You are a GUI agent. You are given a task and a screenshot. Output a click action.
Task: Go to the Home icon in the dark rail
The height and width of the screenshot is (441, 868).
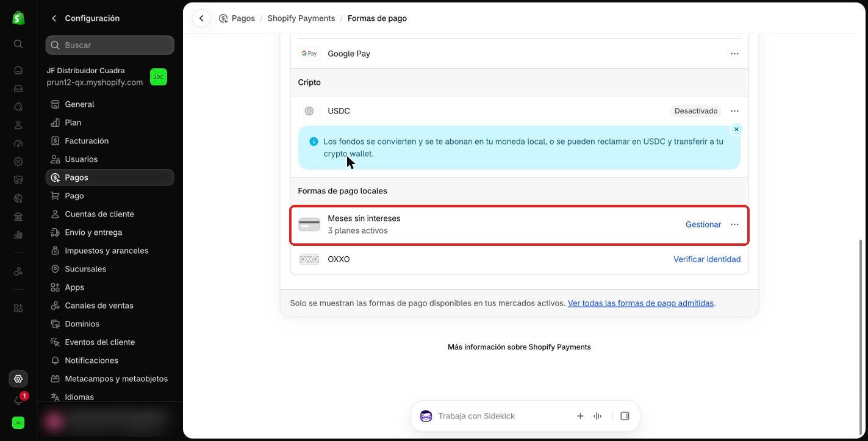pos(18,70)
